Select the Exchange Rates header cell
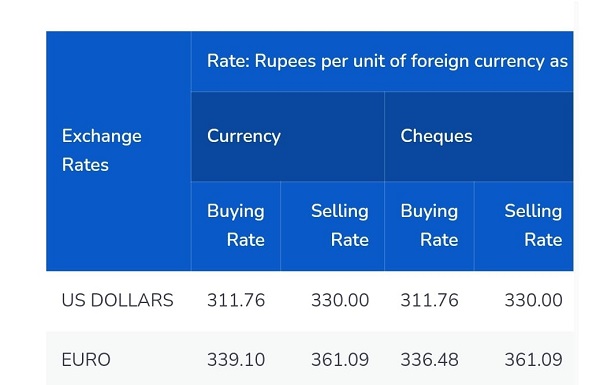The height and width of the screenshot is (385, 600). point(119,151)
